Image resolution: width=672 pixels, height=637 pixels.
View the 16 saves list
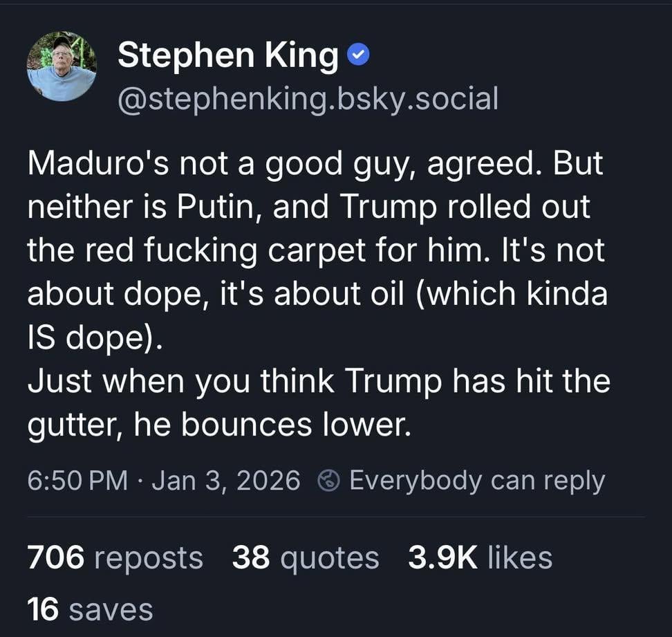91,609
